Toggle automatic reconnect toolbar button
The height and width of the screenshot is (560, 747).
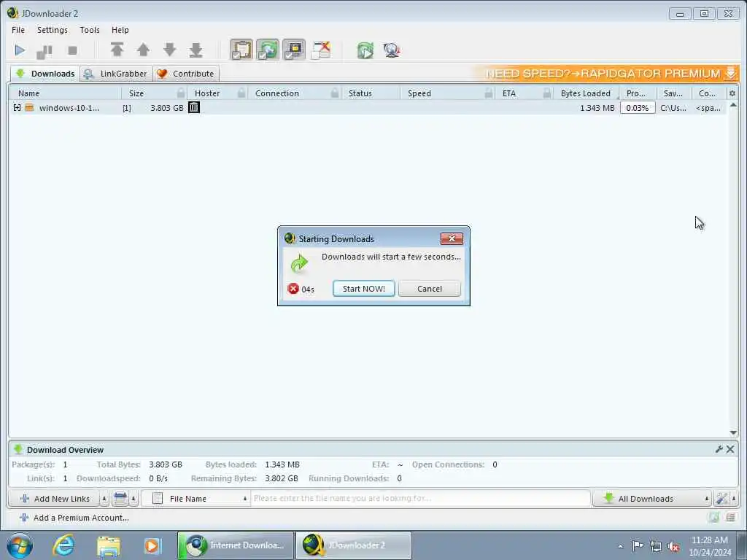[x=268, y=50]
